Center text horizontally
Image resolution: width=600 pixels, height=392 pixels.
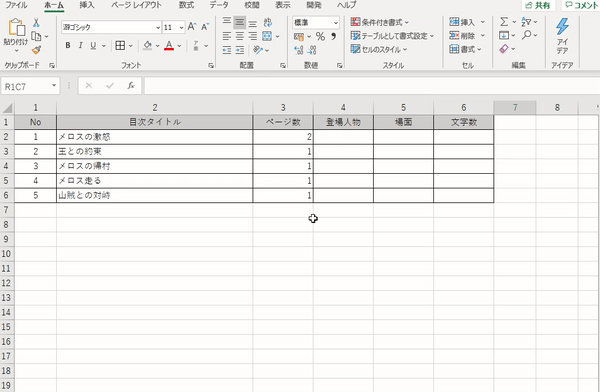tap(240, 36)
